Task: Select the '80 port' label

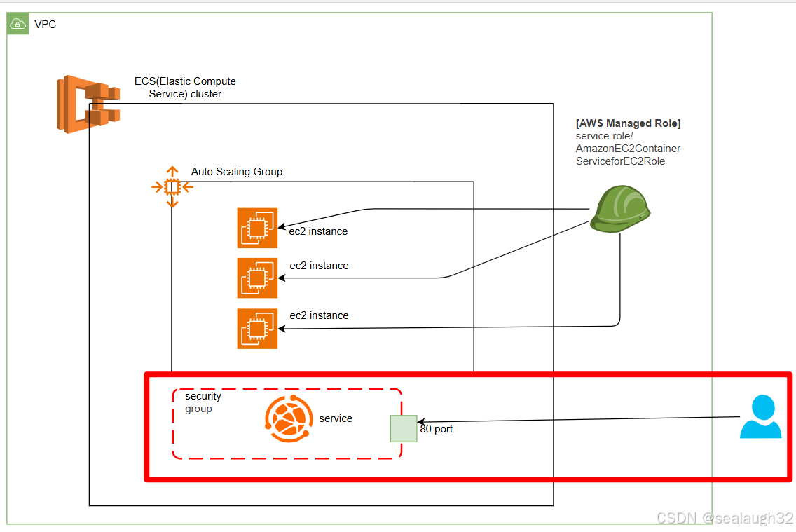Action: pos(436,429)
